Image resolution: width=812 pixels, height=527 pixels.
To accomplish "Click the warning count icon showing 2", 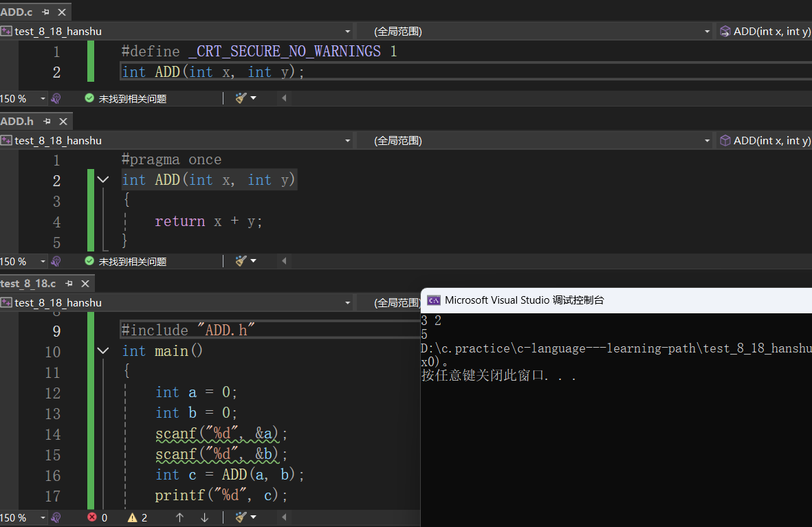I will [x=133, y=517].
